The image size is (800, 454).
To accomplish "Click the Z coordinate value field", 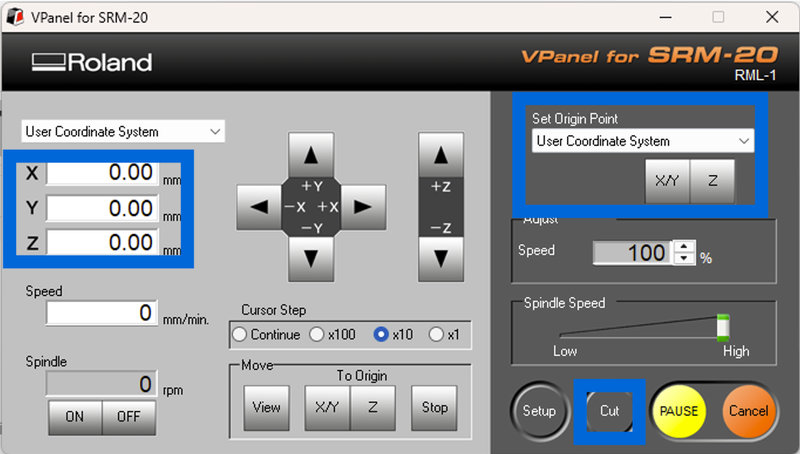I will coord(102,242).
